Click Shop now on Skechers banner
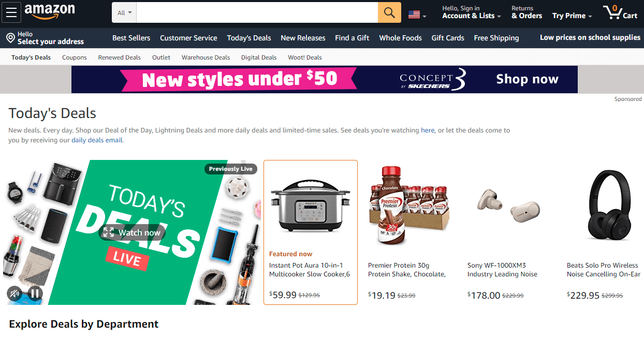Image resolution: width=644 pixels, height=338 pixels. tap(527, 79)
